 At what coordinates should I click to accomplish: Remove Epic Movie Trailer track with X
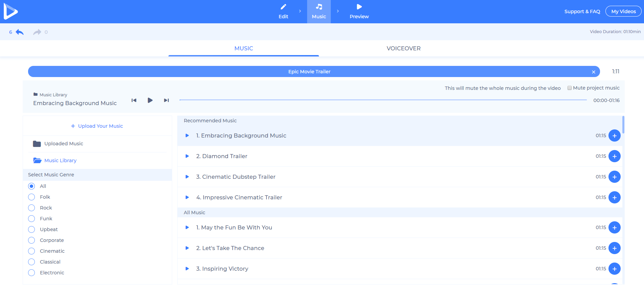coord(593,72)
